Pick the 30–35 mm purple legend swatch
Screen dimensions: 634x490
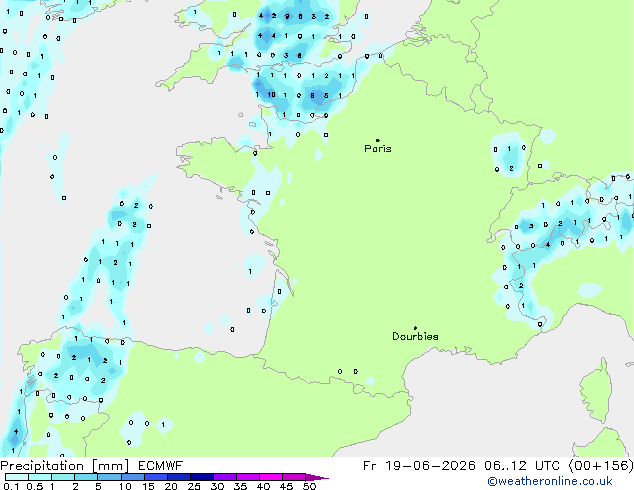pyautogui.click(x=225, y=477)
